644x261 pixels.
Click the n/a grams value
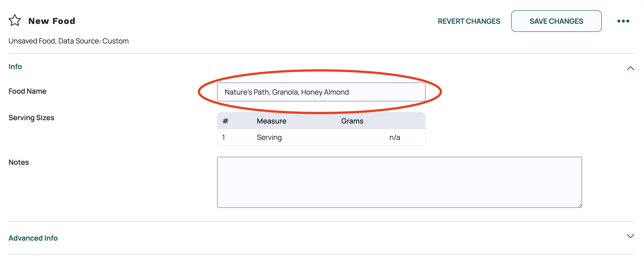coord(394,137)
